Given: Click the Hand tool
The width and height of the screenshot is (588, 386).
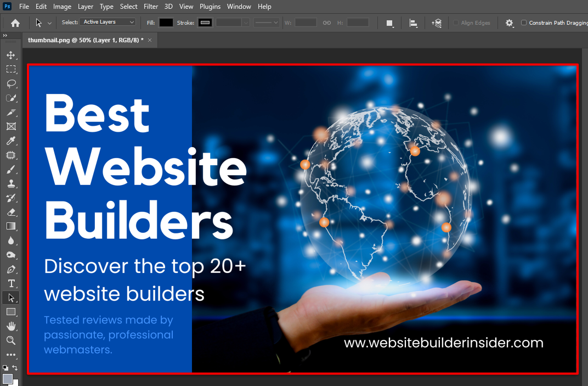Looking at the screenshot, I should (11, 326).
